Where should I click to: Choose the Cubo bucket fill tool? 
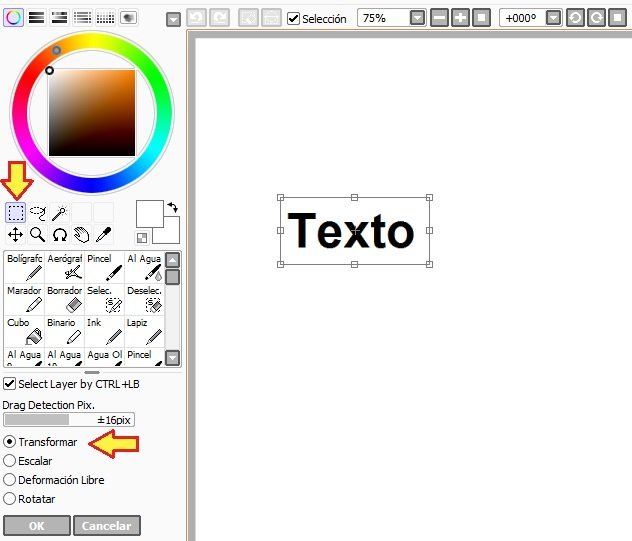[25, 330]
